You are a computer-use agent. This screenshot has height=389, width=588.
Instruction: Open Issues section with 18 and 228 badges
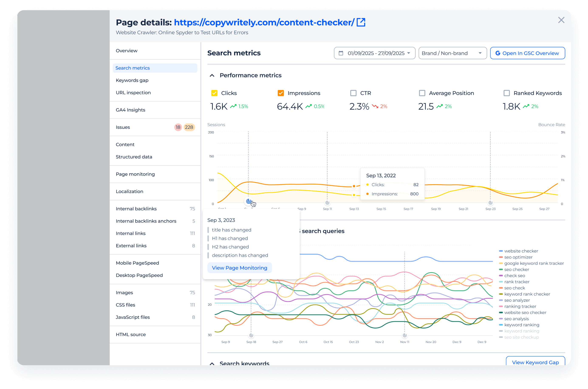point(155,127)
